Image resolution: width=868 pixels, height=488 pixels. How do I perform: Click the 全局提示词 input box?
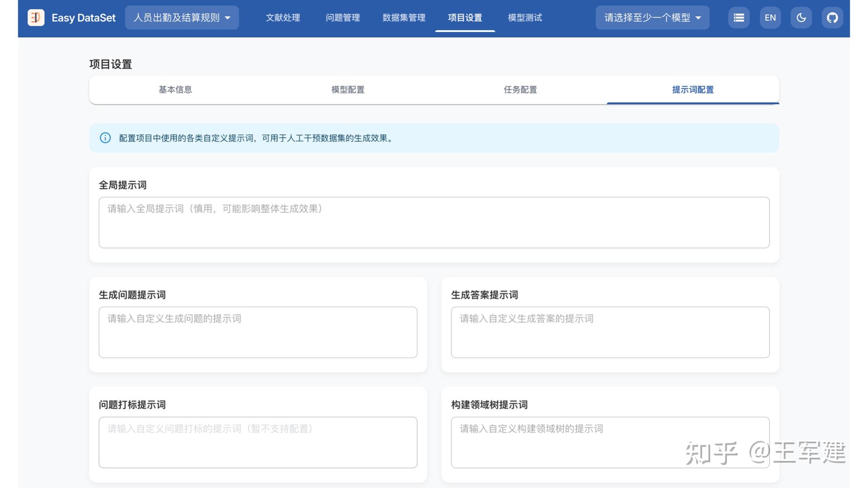coord(434,222)
